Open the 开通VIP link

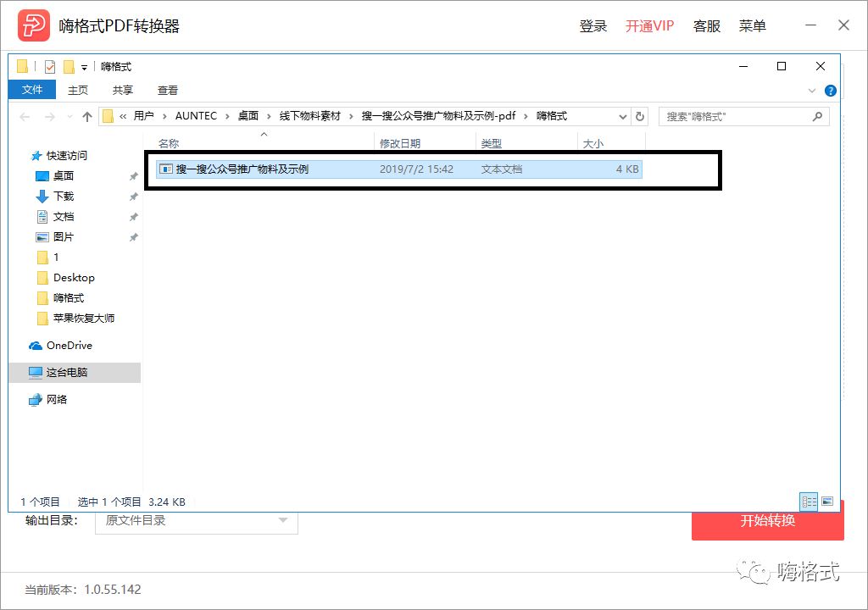pos(648,25)
